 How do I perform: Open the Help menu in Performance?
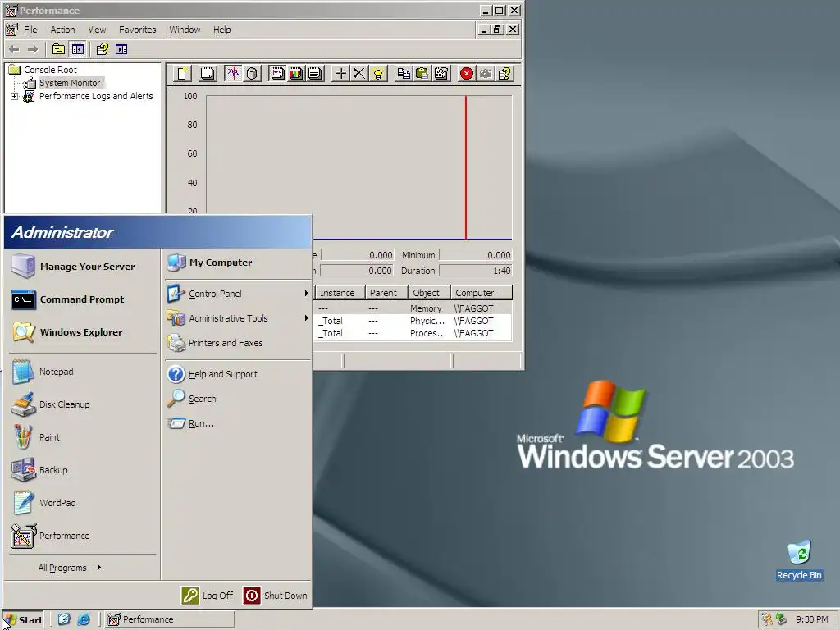tap(221, 30)
